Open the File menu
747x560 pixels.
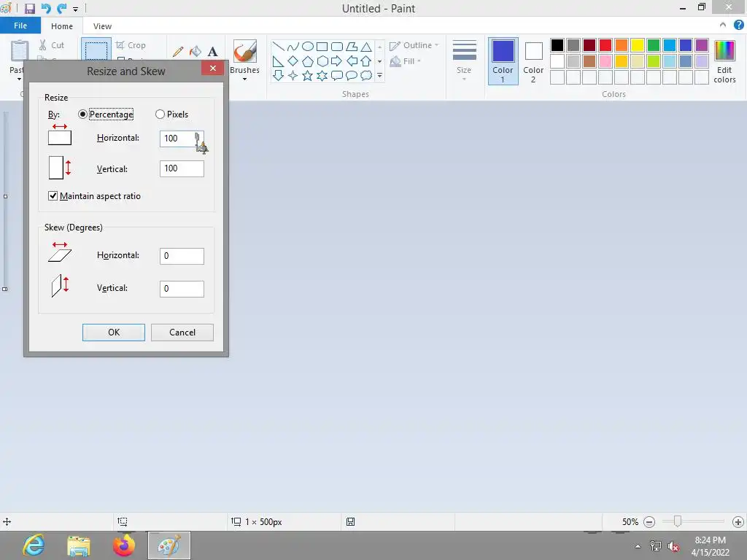[20, 26]
